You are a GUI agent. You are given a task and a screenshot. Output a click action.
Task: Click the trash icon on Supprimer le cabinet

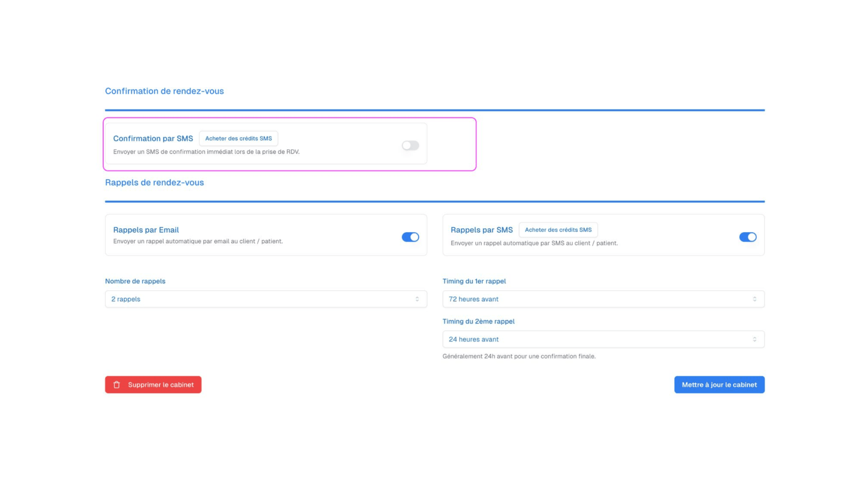click(x=117, y=385)
